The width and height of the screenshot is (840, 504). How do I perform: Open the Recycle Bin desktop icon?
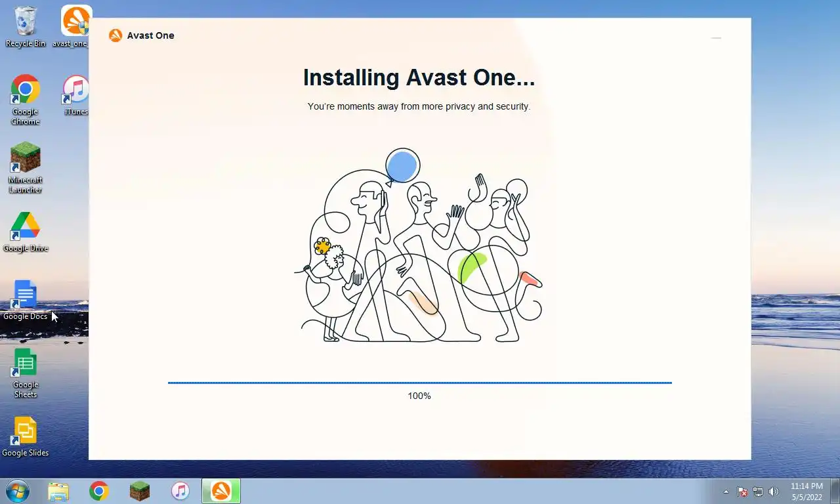[x=26, y=27]
